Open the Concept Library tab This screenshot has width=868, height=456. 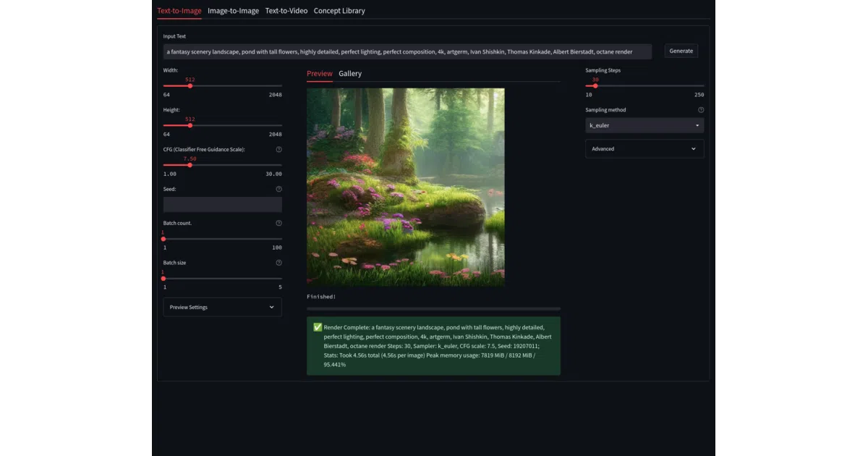tap(339, 11)
